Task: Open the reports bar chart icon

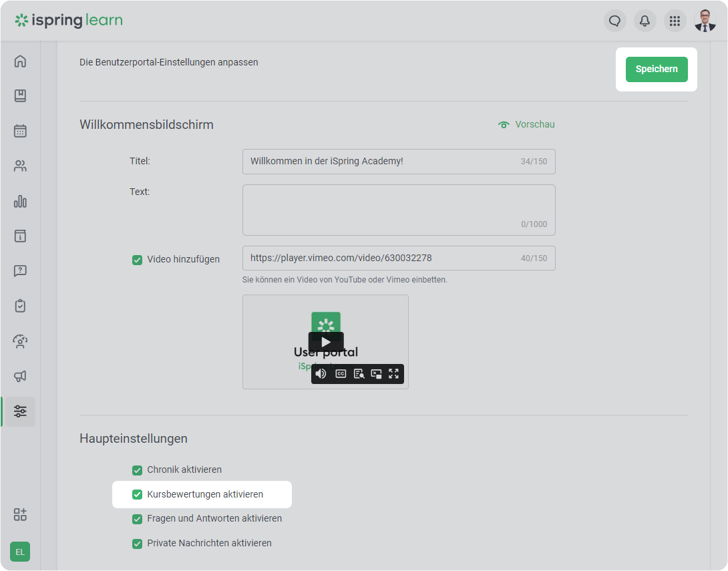Action: [20, 201]
